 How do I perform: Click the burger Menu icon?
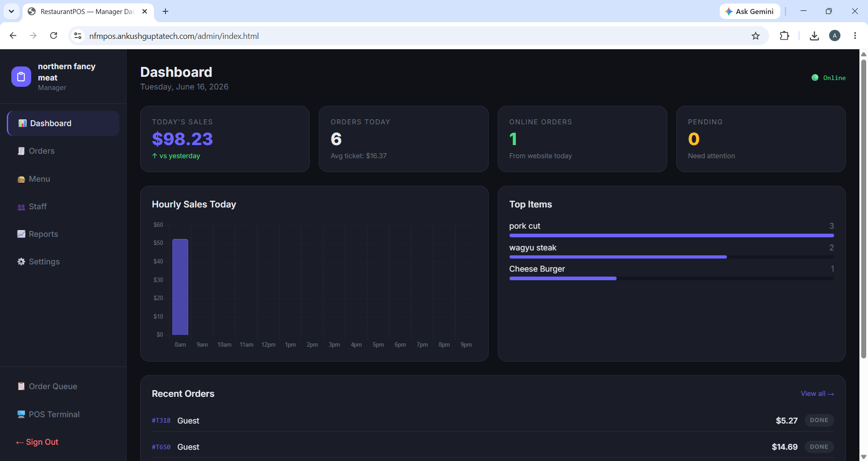(21, 179)
